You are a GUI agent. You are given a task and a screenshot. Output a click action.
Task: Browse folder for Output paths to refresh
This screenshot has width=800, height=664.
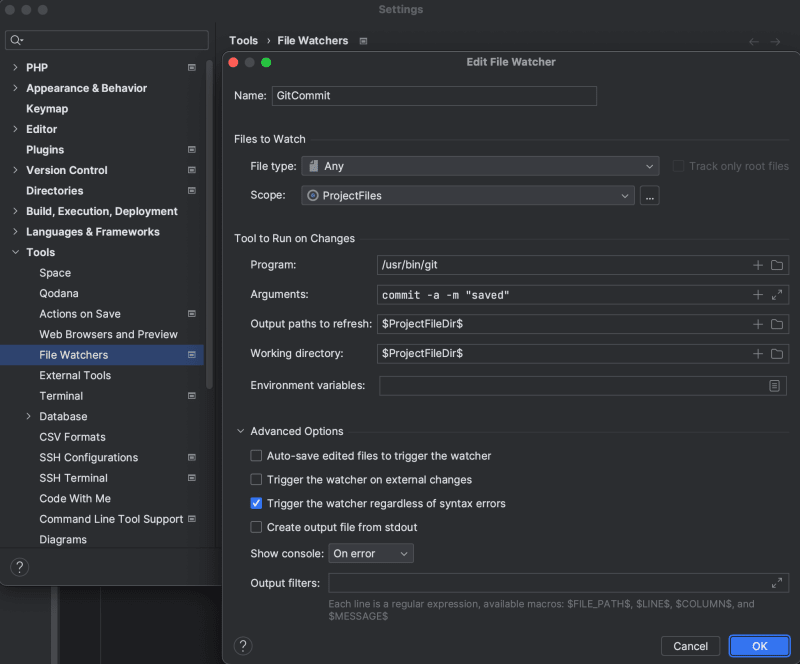click(777, 324)
